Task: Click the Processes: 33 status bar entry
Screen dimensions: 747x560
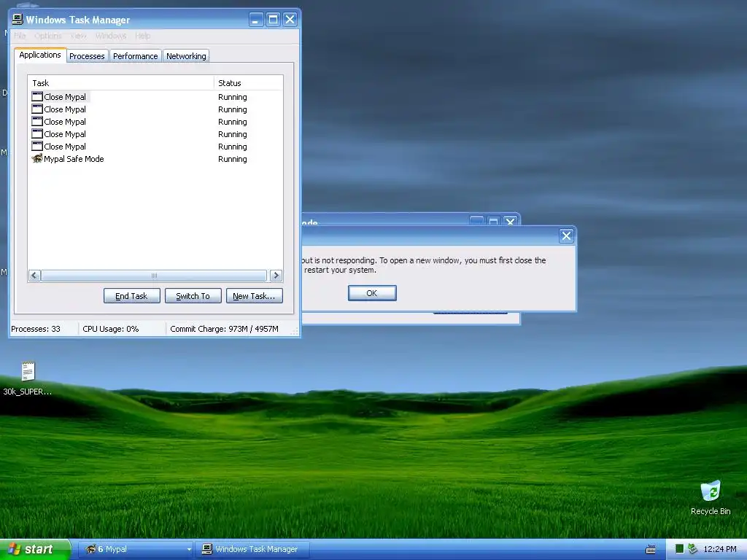Action: click(36, 329)
